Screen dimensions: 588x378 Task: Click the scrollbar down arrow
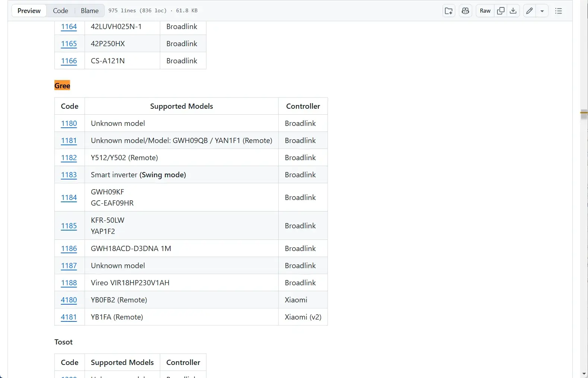point(584,374)
